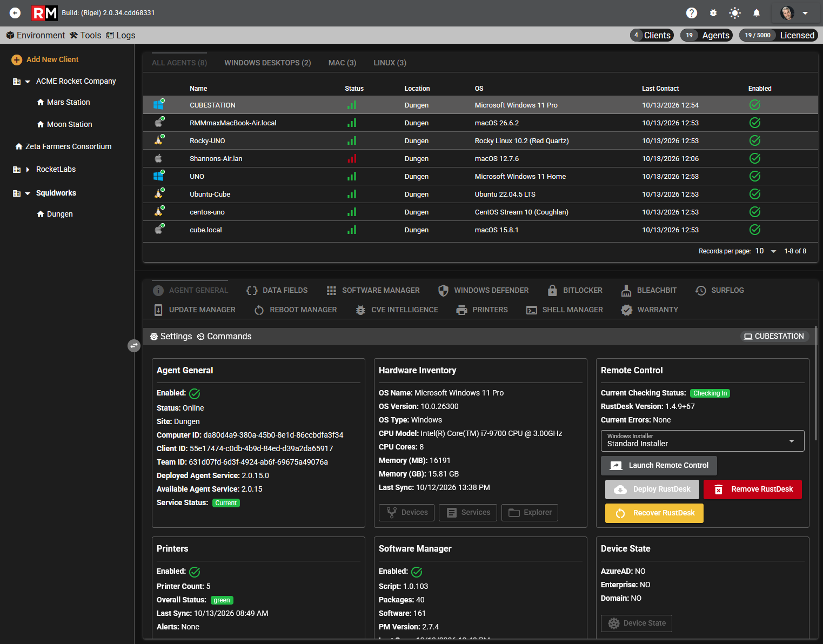823x644 pixels.
Task: Click the CUBESTATION laptop chip label
Action: point(774,336)
